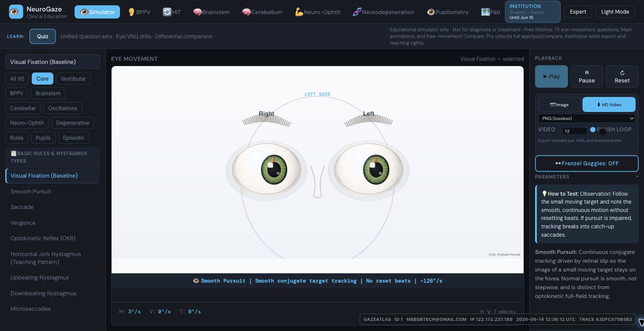Open the Institution license badge
This screenshot has width=644, height=331.
533,12
